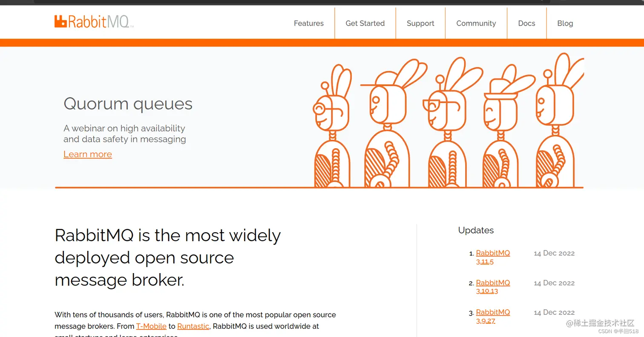The image size is (644, 337).
Task: Open the Docs menu item
Action: (x=526, y=23)
